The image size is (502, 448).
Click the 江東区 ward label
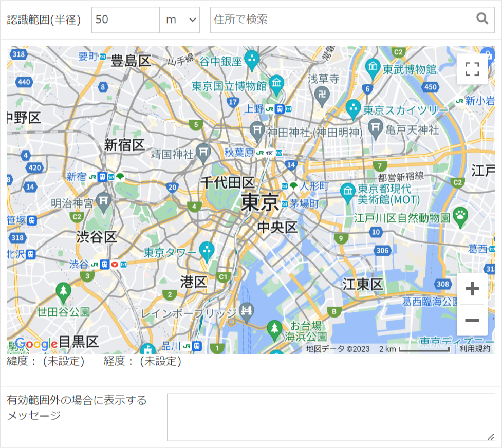(362, 284)
